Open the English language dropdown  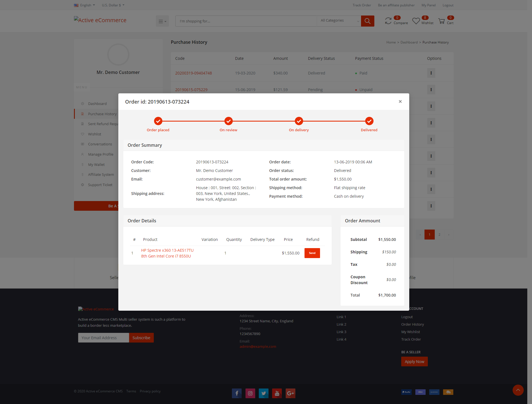pyautogui.click(x=85, y=5)
